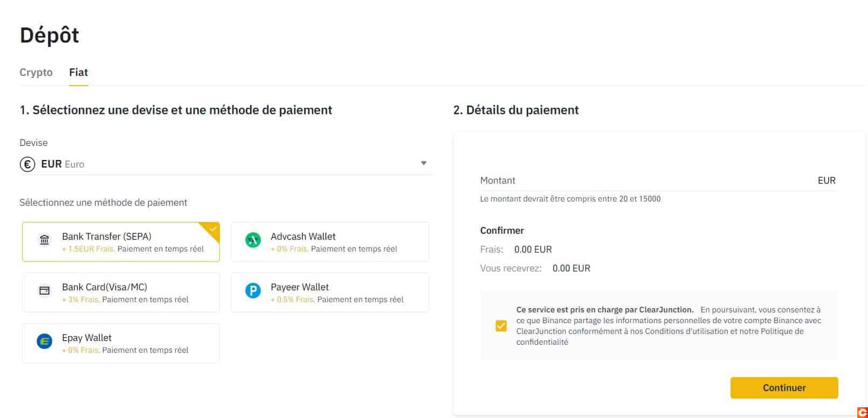
Task: Choose the Payeer Wallet payment option
Action: tap(329, 292)
